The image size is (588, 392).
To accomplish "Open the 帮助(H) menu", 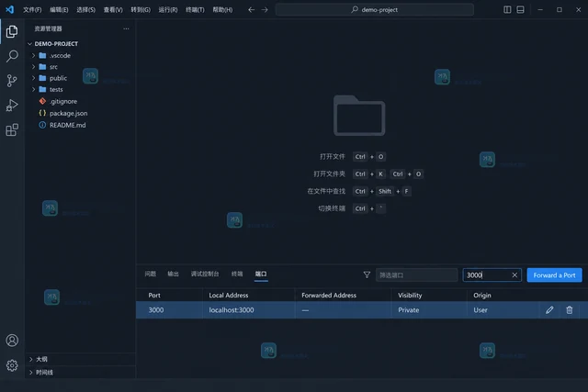I will [222, 10].
